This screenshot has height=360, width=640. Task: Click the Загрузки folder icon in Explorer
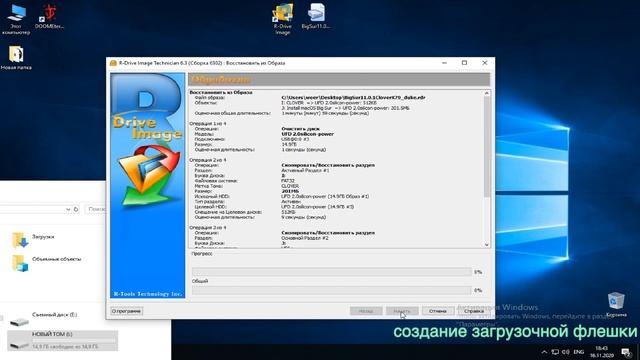coord(19,240)
